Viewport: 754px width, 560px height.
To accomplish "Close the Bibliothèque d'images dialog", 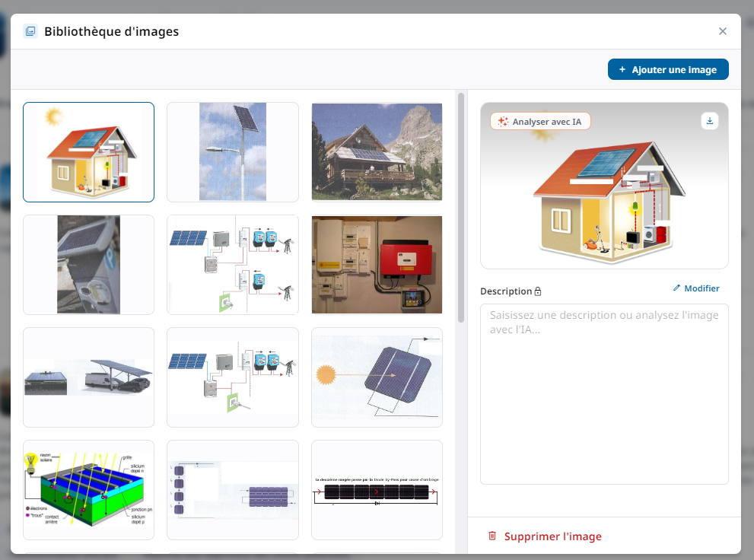I will click(722, 31).
